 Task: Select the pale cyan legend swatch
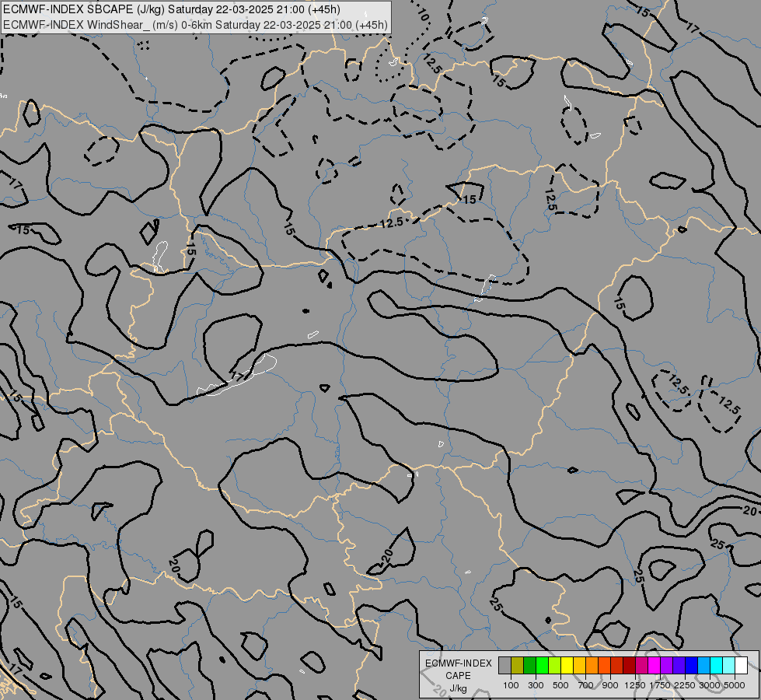pyautogui.click(x=729, y=666)
